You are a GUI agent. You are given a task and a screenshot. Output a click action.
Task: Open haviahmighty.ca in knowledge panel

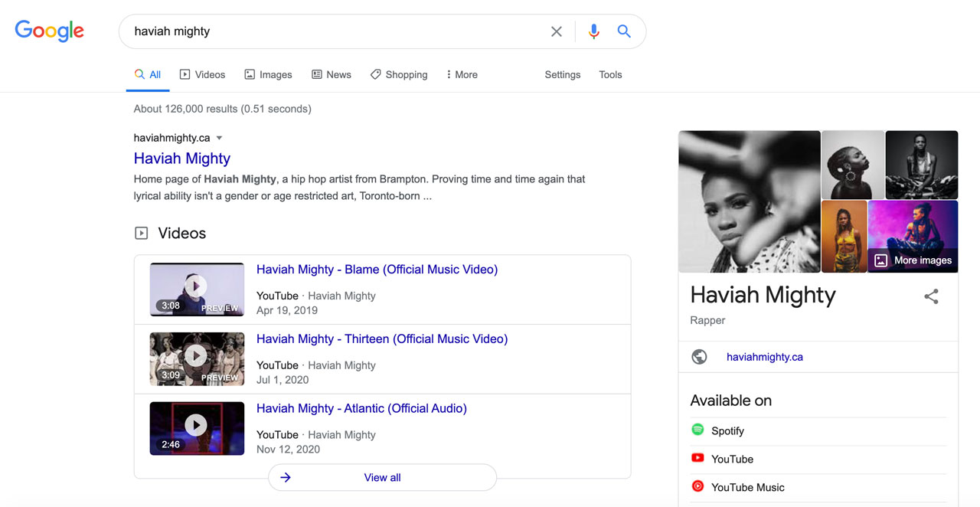click(x=765, y=357)
